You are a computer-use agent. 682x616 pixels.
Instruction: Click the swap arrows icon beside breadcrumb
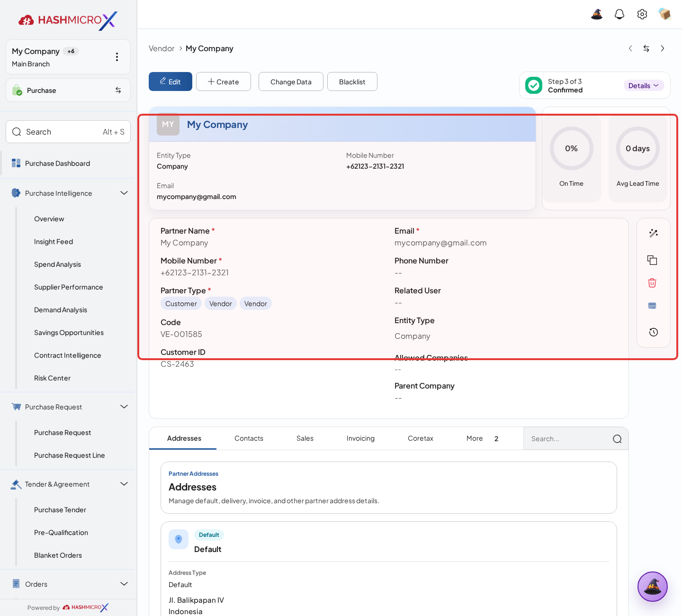[x=646, y=48]
